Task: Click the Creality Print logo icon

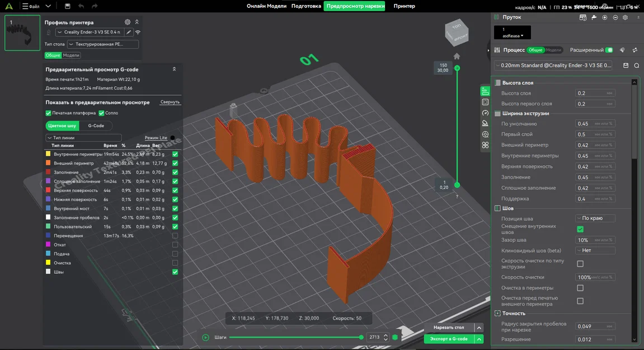Action: (x=8, y=6)
